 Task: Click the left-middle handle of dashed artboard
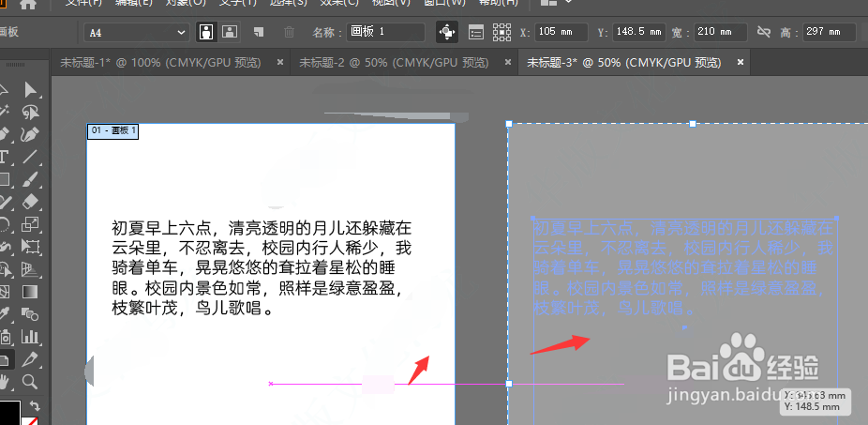point(509,384)
